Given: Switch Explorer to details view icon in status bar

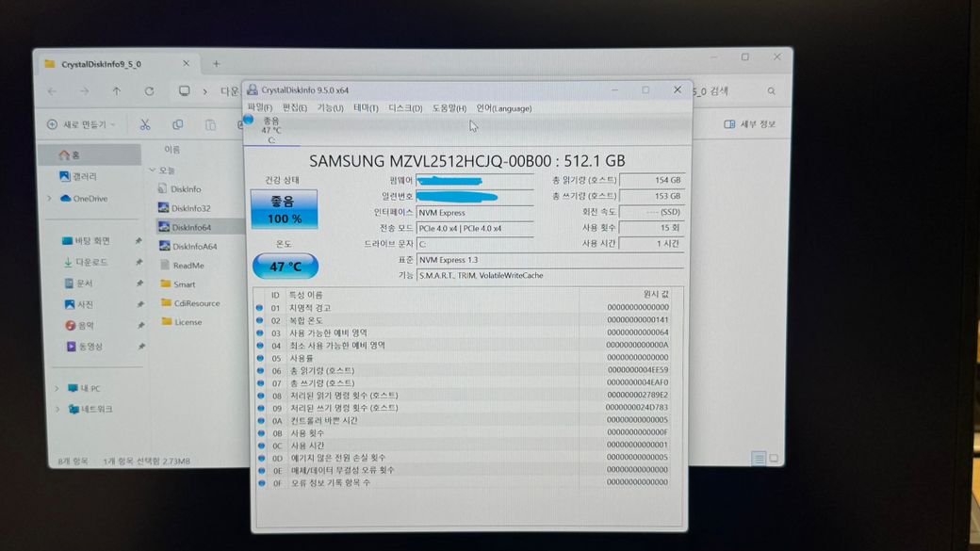Looking at the screenshot, I should [759, 460].
